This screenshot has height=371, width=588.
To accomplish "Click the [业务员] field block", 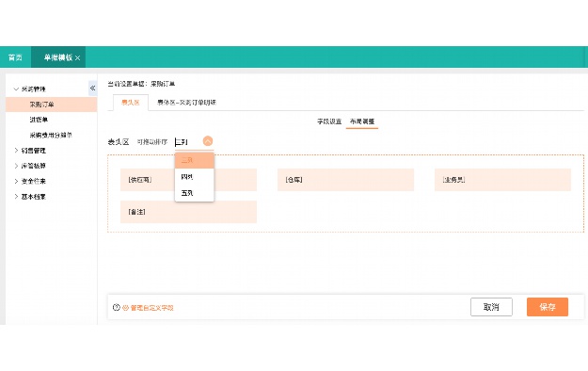I will [502, 180].
